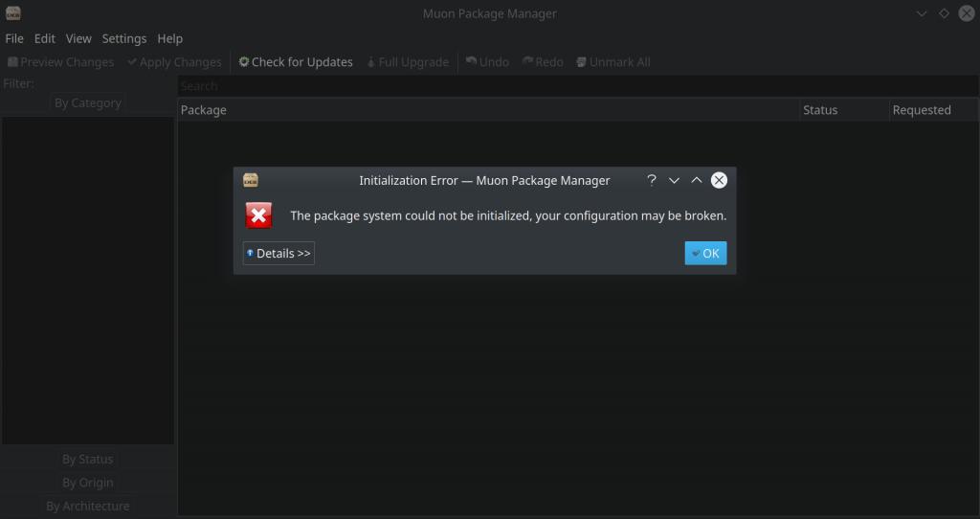The height and width of the screenshot is (519, 980).
Task: Open By Architecture filter panel
Action: [88, 506]
